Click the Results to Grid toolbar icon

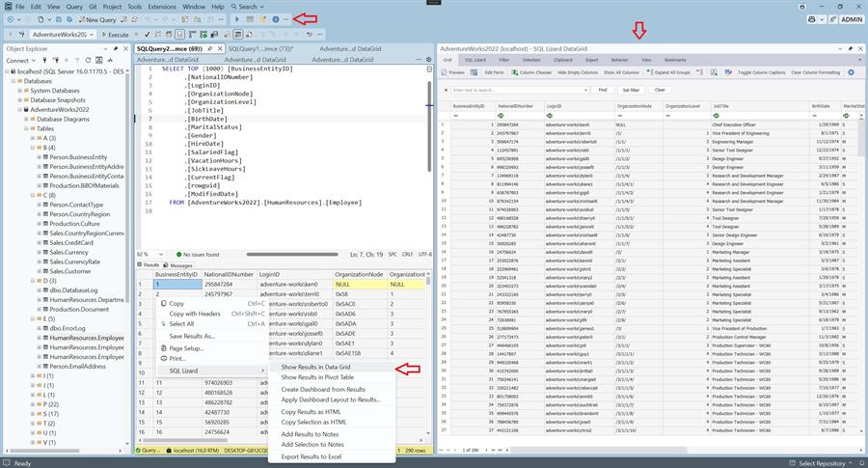click(x=237, y=35)
